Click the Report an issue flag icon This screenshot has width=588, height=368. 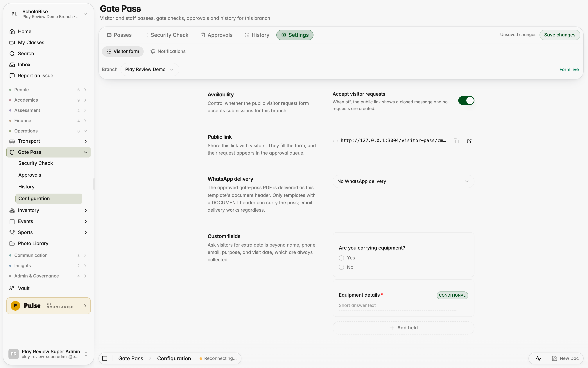click(x=12, y=76)
